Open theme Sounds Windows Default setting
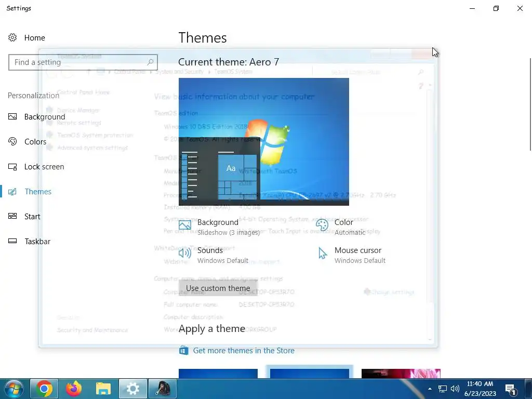 pos(214,255)
